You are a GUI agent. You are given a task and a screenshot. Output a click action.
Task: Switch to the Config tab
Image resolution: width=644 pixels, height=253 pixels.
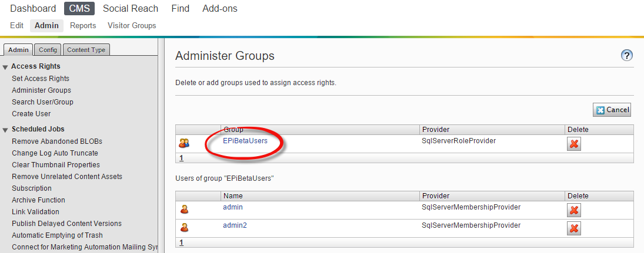click(48, 50)
